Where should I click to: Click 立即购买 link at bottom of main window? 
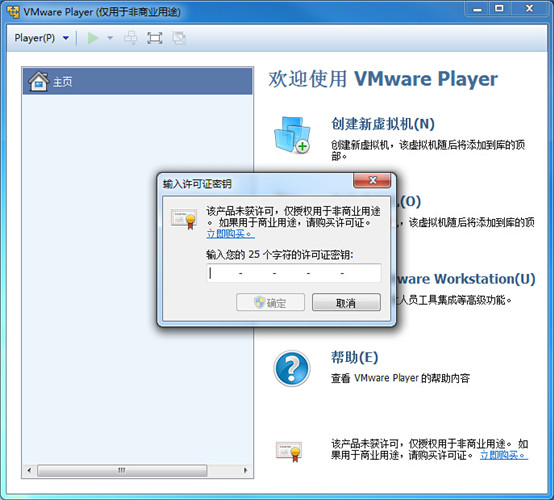[504, 455]
